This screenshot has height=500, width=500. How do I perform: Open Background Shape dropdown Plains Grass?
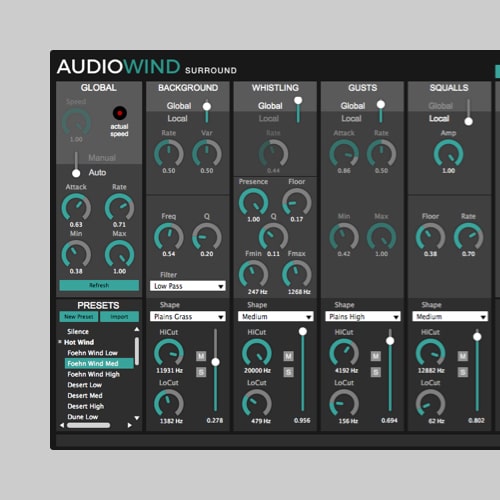[x=188, y=316]
